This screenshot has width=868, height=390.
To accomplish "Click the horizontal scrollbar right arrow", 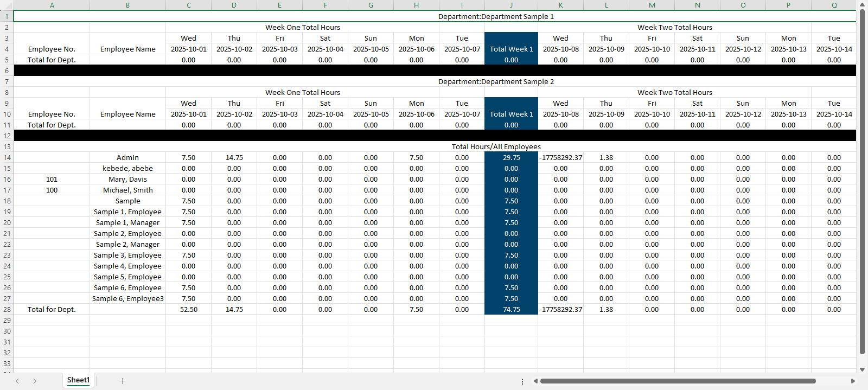I will 853,381.
